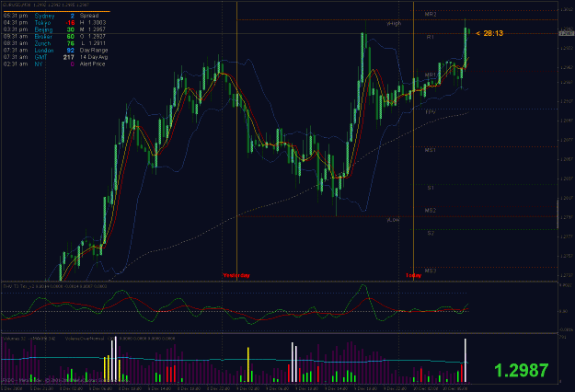Click the Day Range label
The width and height of the screenshot is (575, 392).
click(x=94, y=51)
